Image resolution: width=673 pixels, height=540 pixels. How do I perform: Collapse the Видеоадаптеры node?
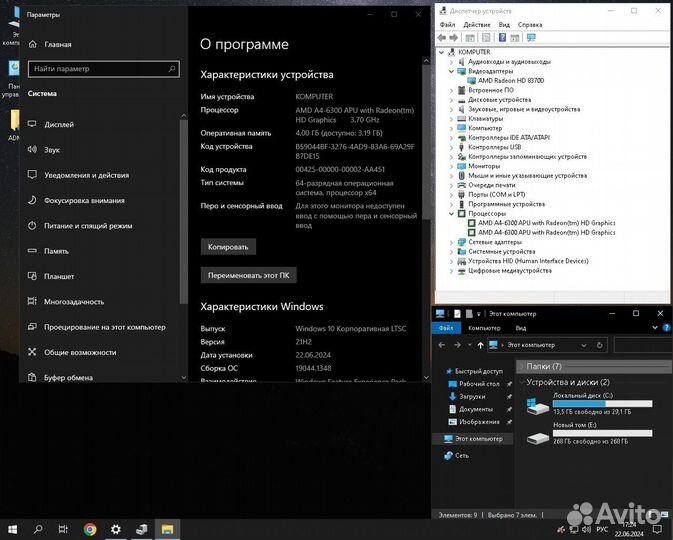(451, 71)
